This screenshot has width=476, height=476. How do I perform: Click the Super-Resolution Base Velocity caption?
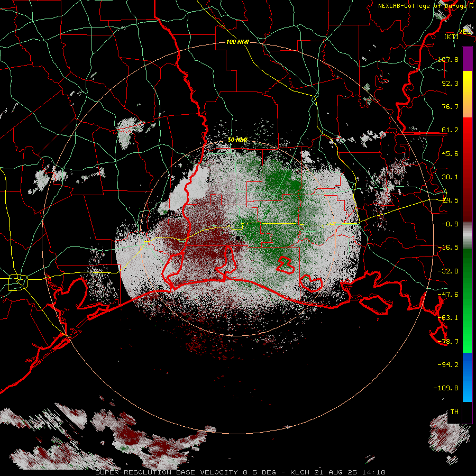(241, 472)
